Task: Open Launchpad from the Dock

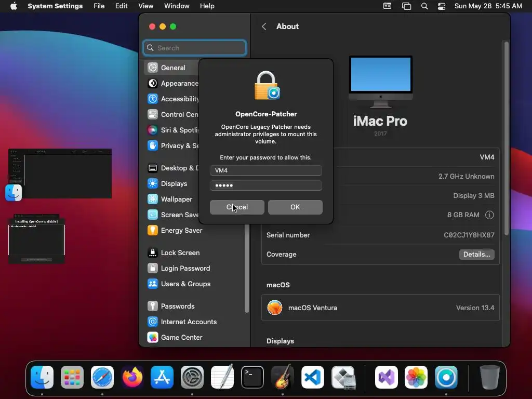Action: (72, 377)
